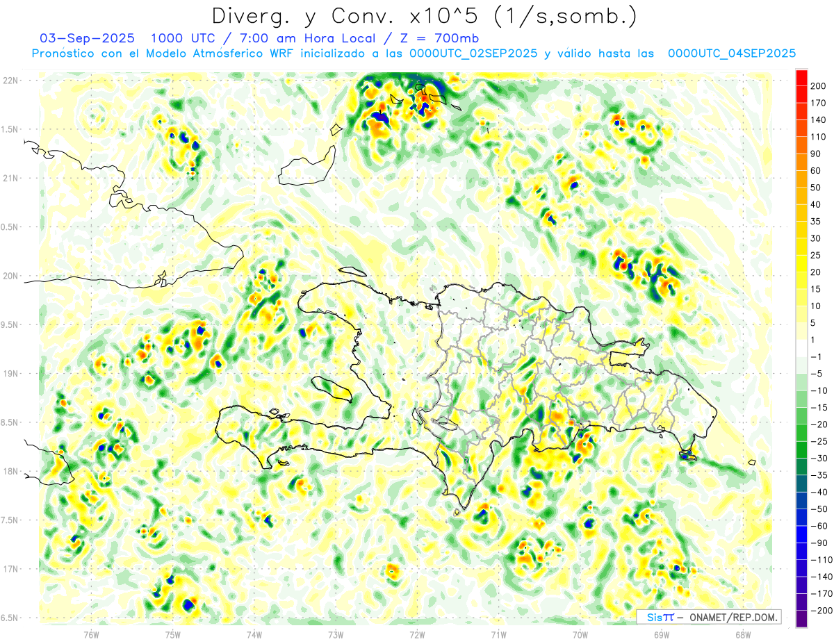The height and width of the screenshot is (644, 834).
Task: Click the colorbar value '-10'
Action: click(819, 390)
